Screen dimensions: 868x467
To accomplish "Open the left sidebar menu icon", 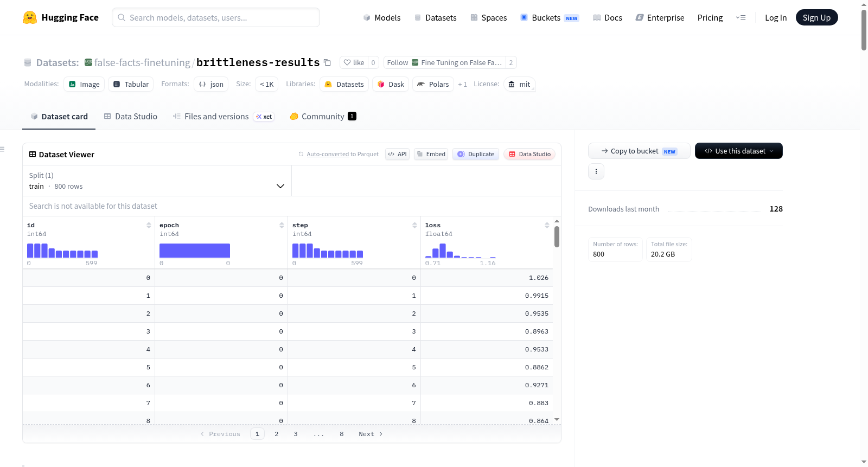I will [x=2, y=149].
